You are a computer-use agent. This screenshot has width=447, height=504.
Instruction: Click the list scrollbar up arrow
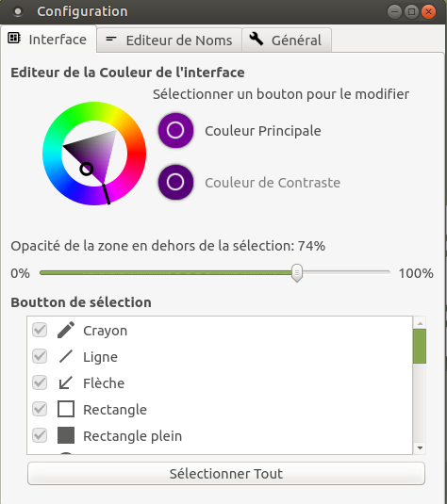420,323
